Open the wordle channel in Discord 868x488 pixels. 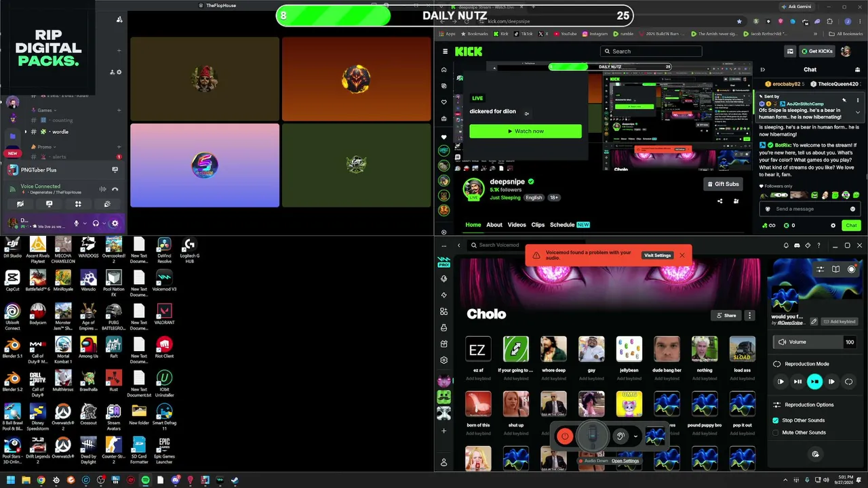point(60,131)
